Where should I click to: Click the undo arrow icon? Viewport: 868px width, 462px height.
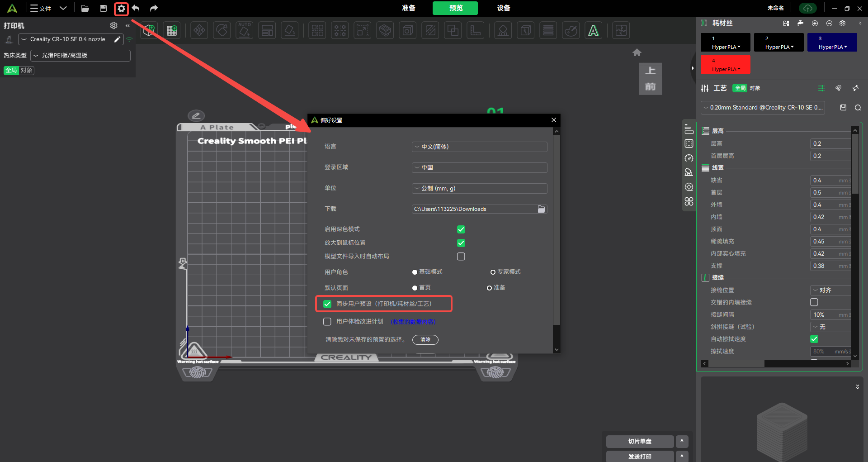click(136, 8)
